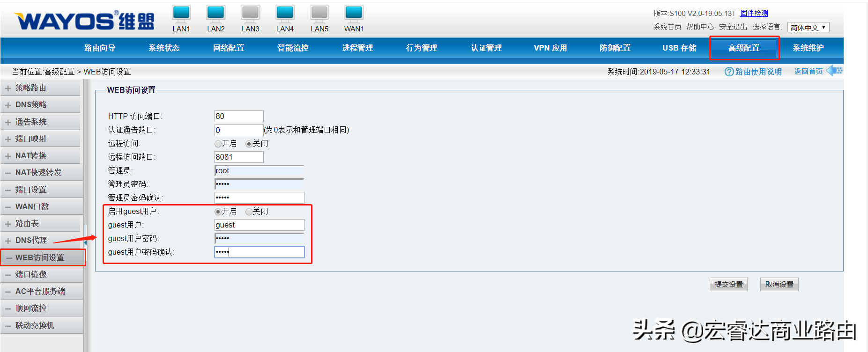This screenshot has width=868, height=352.
Task: Select guest user 开启 radio
Action: [218, 212]
